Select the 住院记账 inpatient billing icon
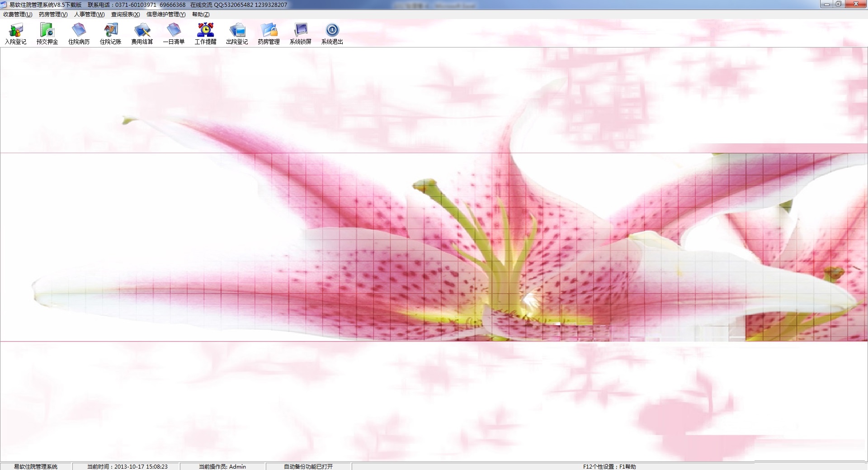The width and height of the screenshot is (868, 470). point(111,33)
